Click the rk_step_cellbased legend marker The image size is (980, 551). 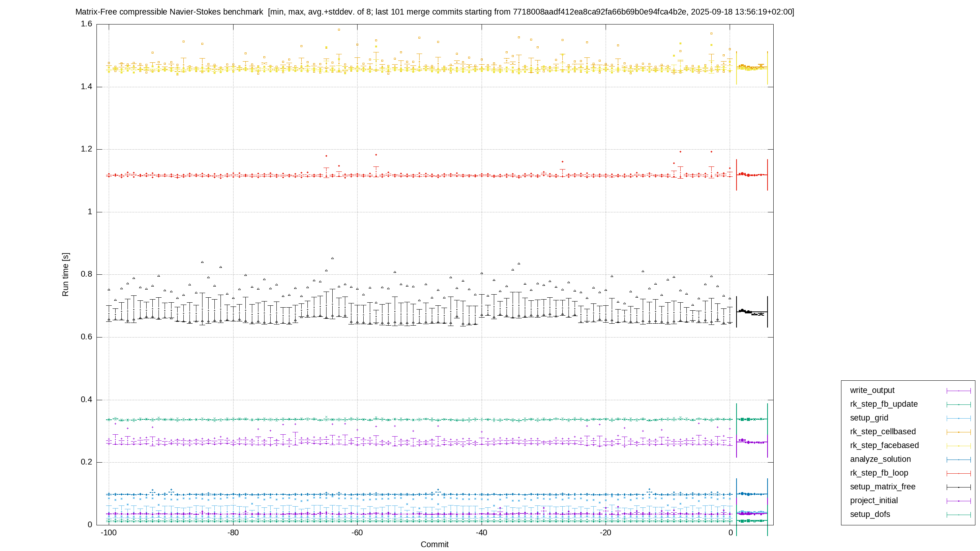(x=959, y=432)
